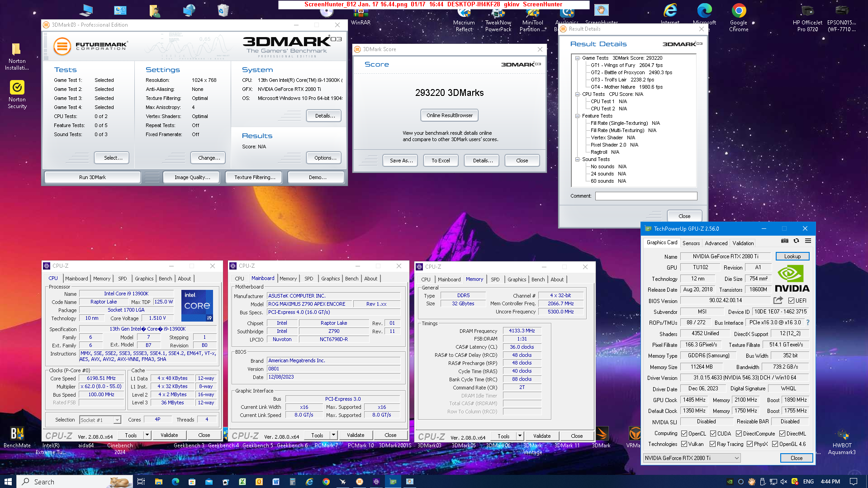Open EPSON WF-7710 desktop icon
The width and height of the screenshot is (868, 488).
[x=842, y=17]
